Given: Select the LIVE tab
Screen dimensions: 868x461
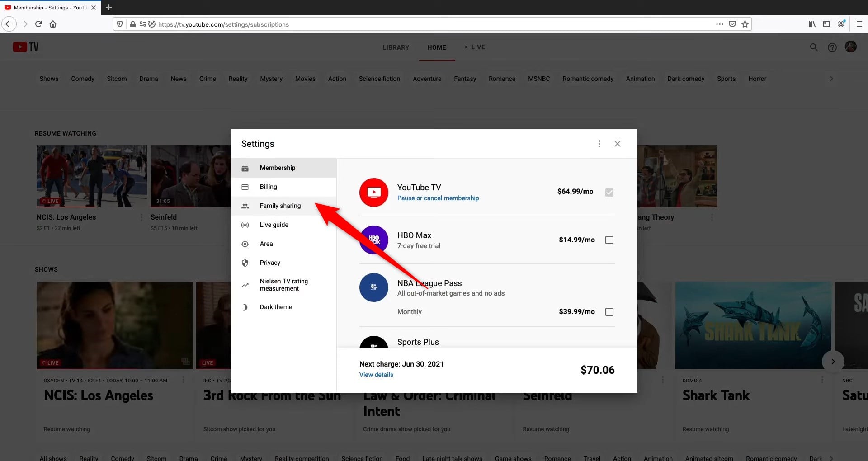Looking at the screenshot, I should click(x=477, y=47).
